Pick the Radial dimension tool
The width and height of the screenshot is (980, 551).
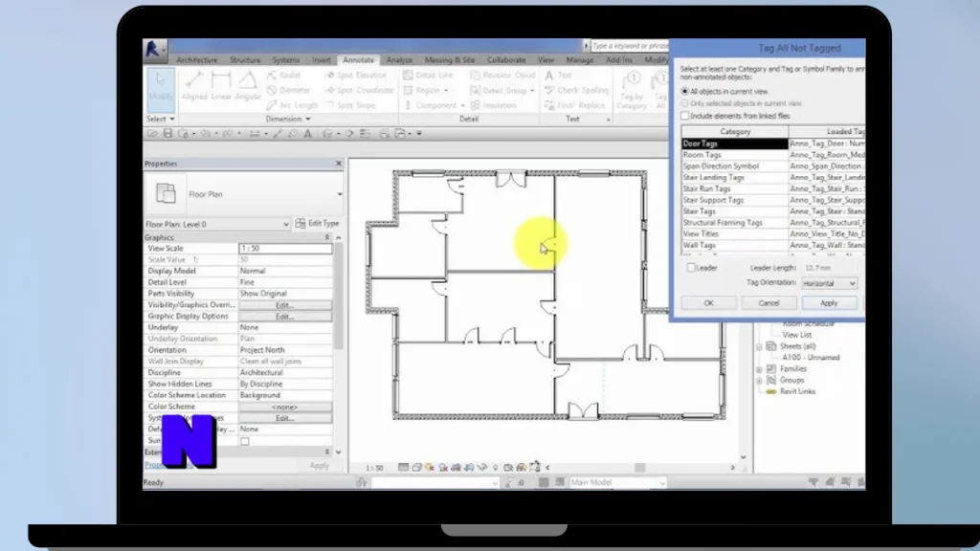tap(283, 75)
